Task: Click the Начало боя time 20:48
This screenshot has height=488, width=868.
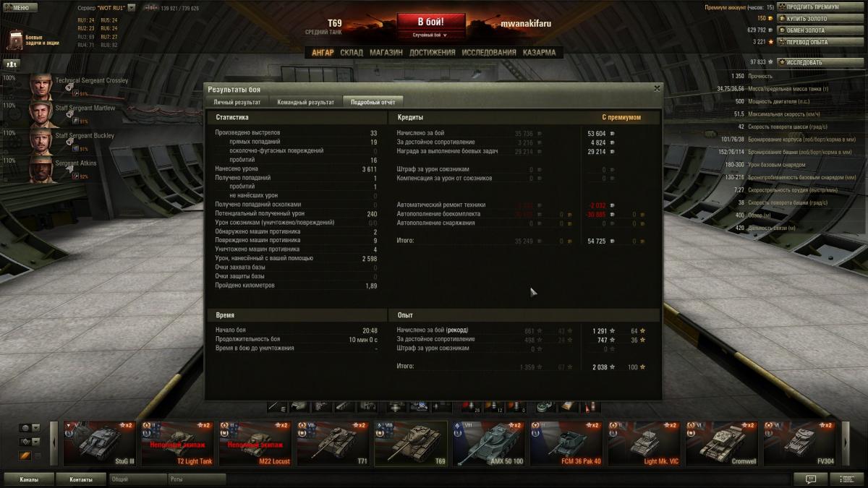Action: (x=370, y=330)
